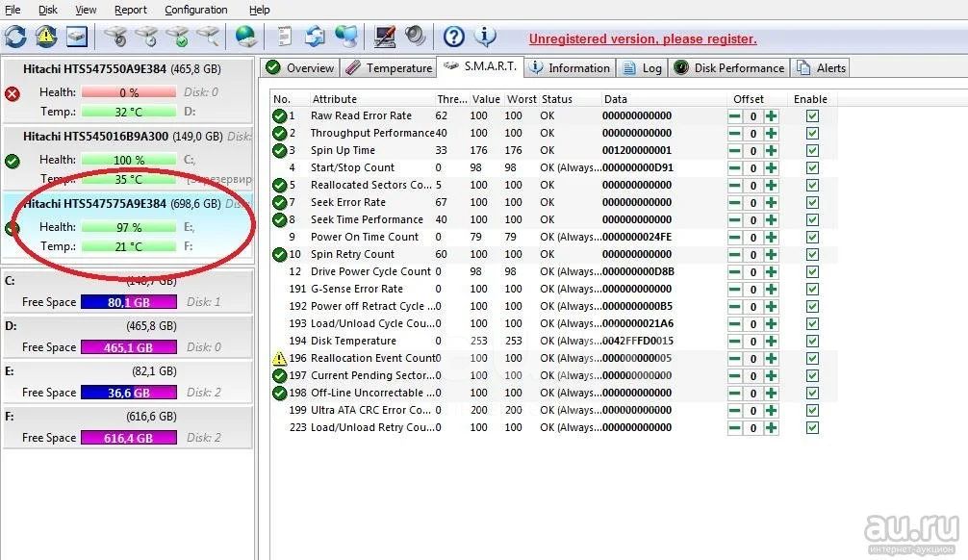Click the disk icon with green checkmark
The image size is (968, 560).
click(x=178, y=37)
